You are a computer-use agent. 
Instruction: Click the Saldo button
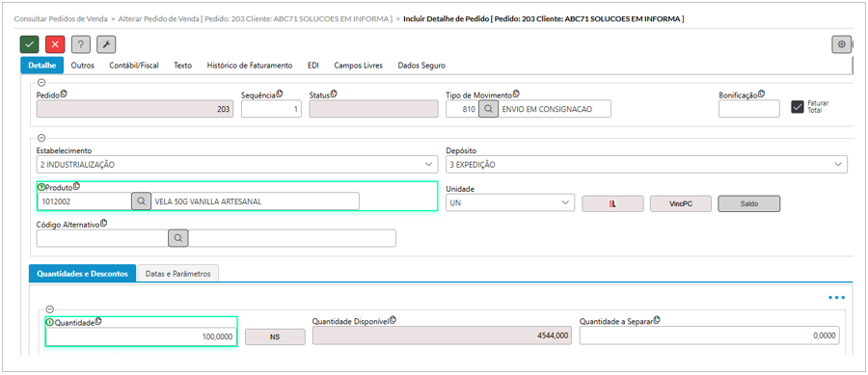749,203
